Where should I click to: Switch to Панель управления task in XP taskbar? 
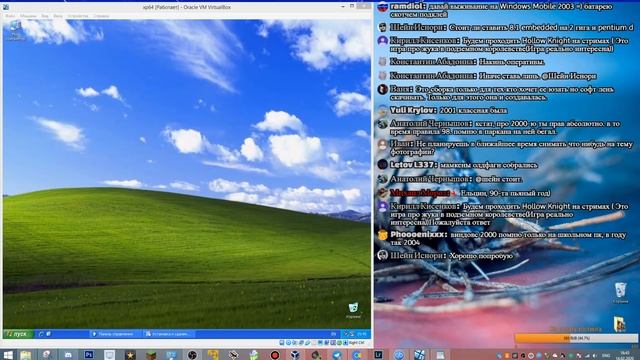115,334
